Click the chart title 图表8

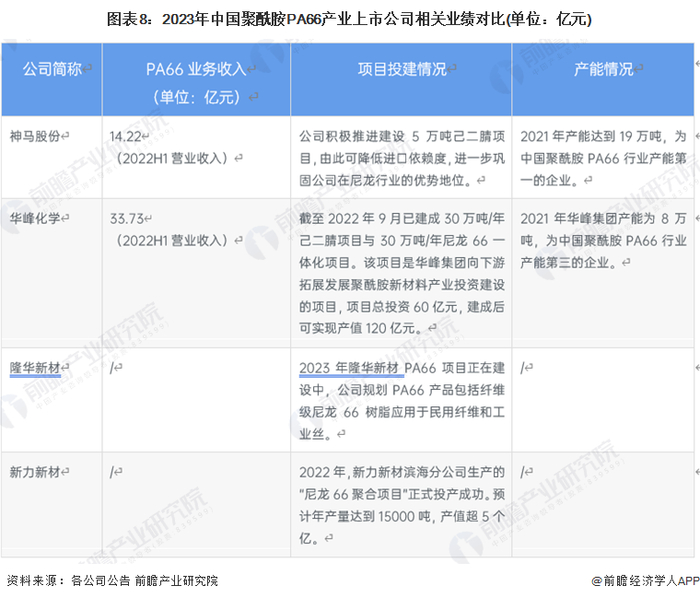click(349, 19)
